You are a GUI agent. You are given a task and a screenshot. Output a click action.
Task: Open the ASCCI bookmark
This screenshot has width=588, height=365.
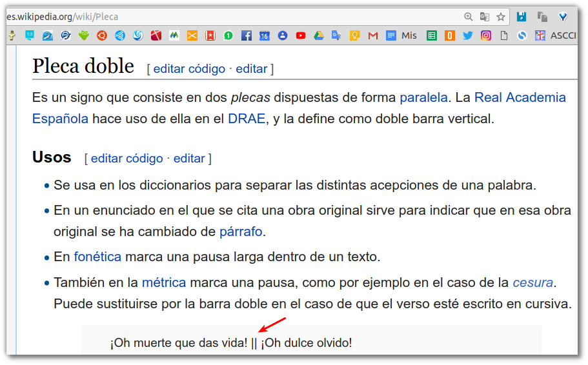(x=556, y=35)
